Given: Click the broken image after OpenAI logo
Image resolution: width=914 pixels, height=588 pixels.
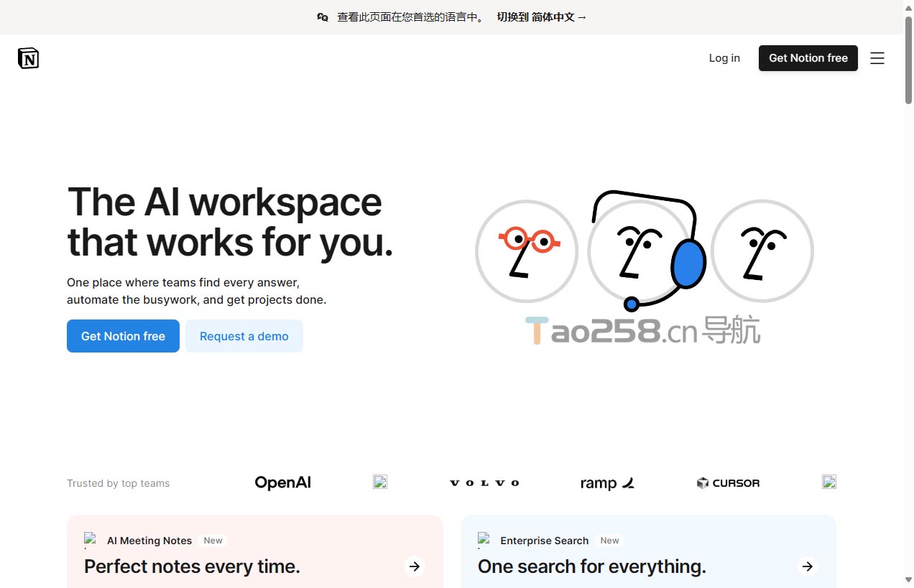Looking at the screenshot, I should [380, 482].
